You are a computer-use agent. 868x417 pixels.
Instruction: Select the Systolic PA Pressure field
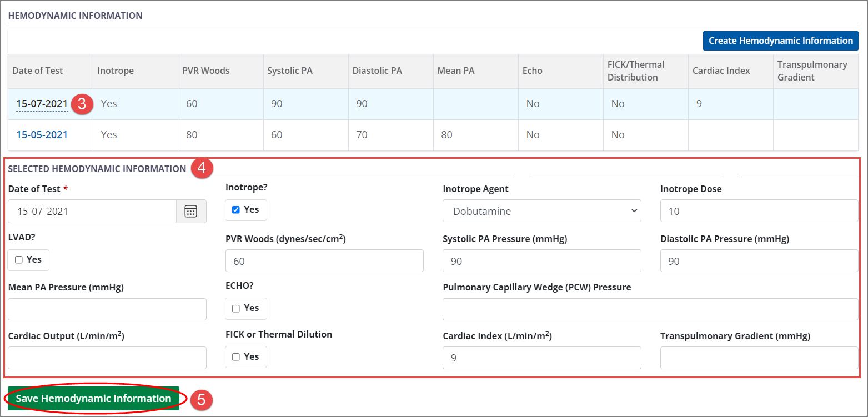[x=541, y=261]
